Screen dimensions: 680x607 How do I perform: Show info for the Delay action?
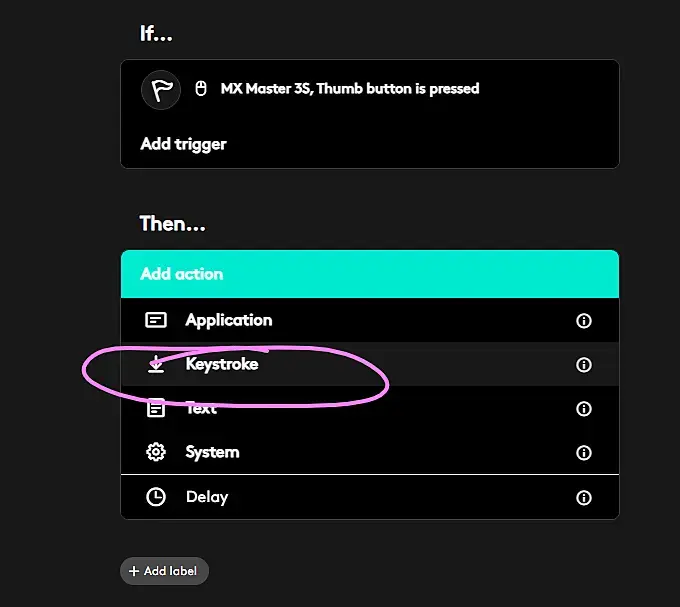pos(584,497)
